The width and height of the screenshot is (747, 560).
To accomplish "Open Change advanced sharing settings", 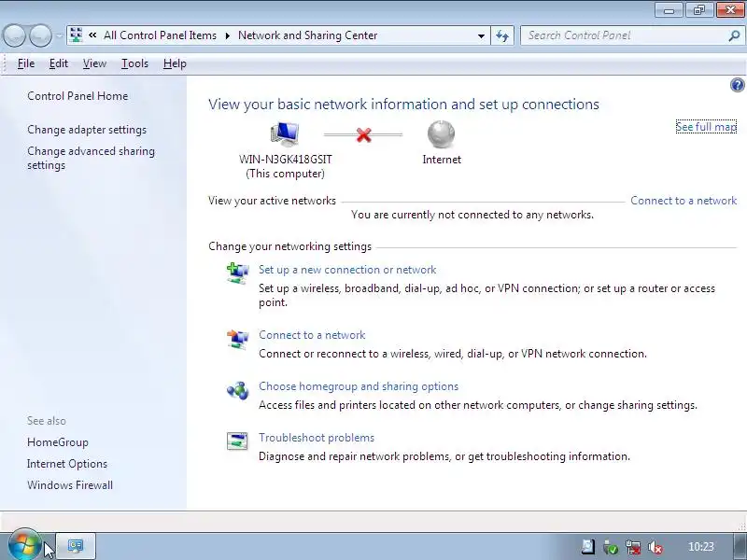I will [91, 158].
